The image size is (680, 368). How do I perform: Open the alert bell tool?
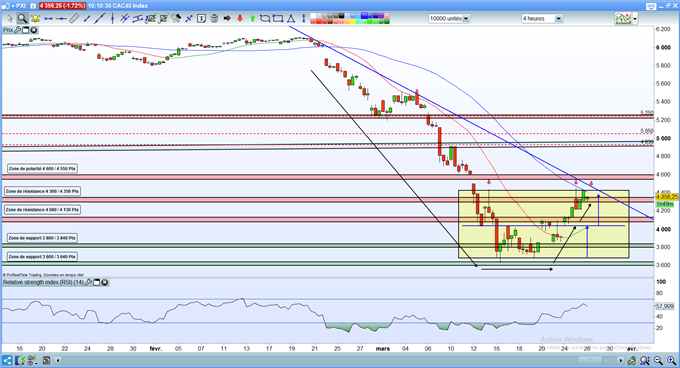pos(35,19)
